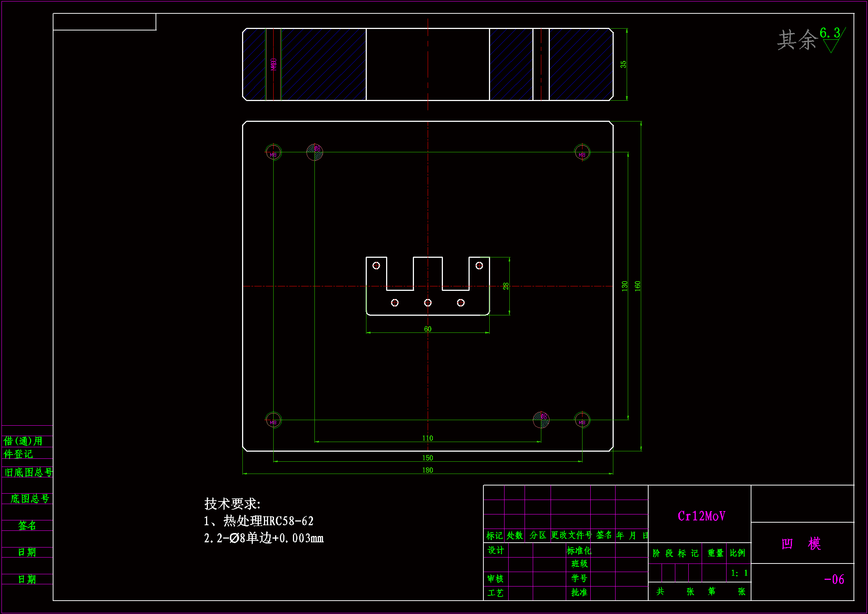Select the 凹模 part name text

tap(801, 544)
